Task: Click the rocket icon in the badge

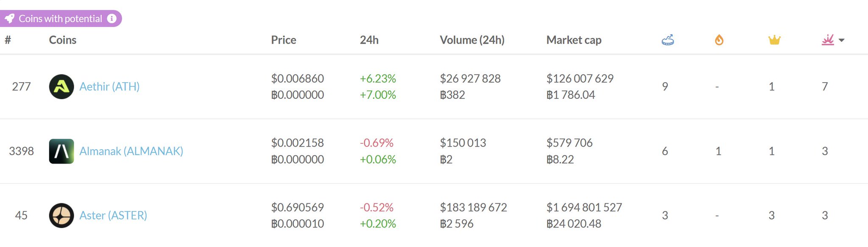Action: coord(10,19)
